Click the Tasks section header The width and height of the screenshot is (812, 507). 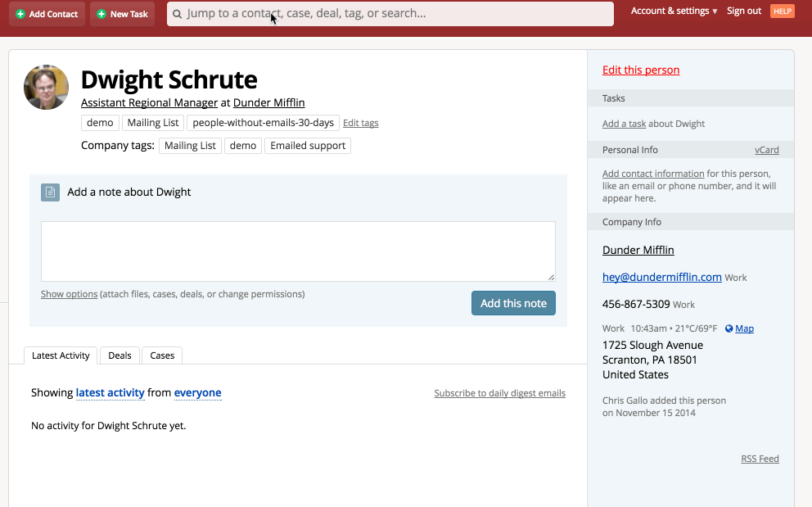690,98
